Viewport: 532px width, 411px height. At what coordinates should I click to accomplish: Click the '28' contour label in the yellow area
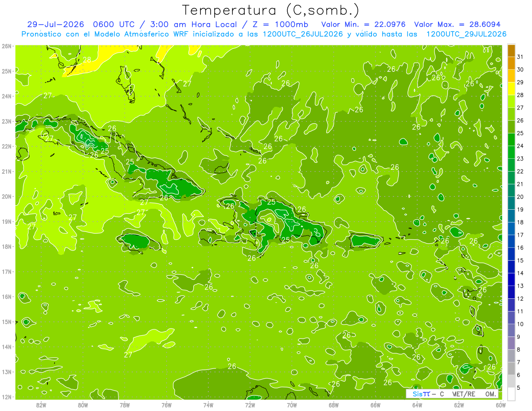(x=87, y=60)
